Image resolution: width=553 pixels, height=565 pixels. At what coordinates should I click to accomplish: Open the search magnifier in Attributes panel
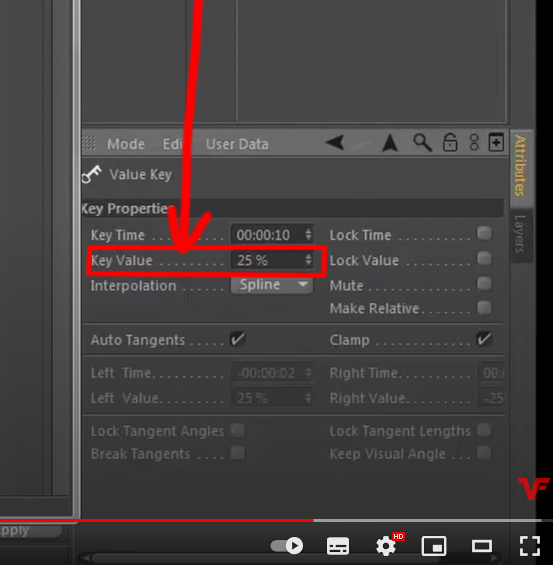point(422,142)
